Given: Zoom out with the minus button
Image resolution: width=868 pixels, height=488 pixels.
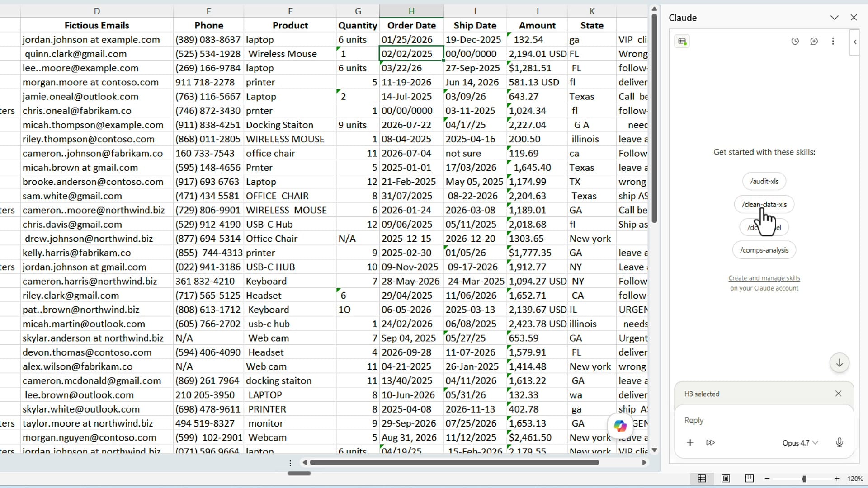Looking at the screenshot, I should pyautogui.click(x=767, y=479).
